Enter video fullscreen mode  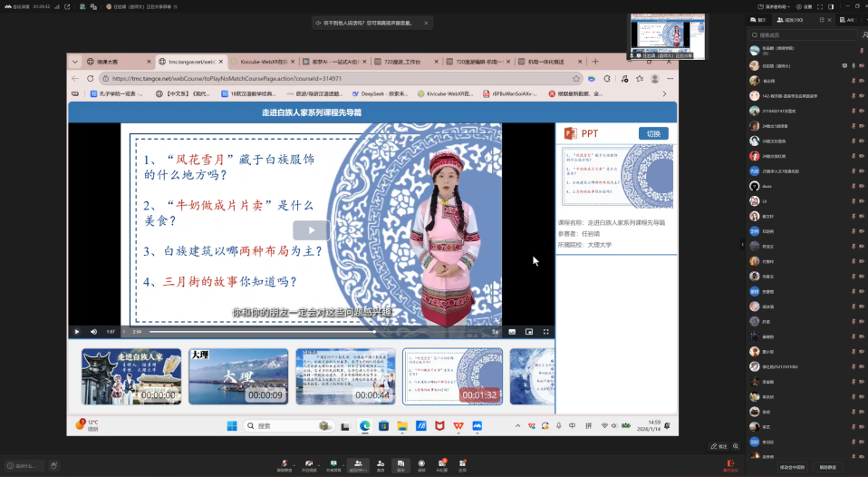(545, 332)
